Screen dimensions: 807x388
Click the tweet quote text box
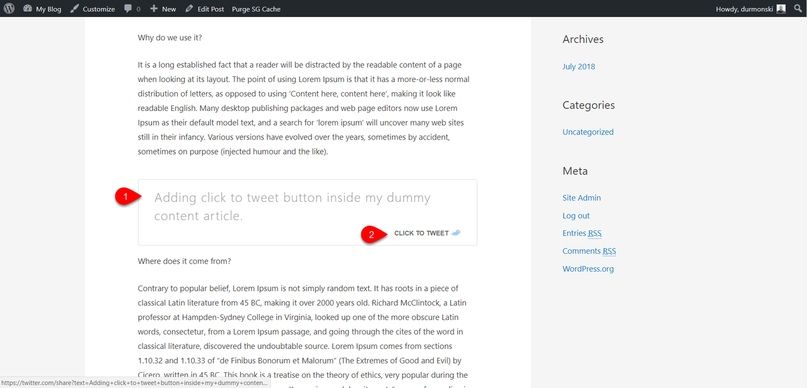click(x=307, y=212)
